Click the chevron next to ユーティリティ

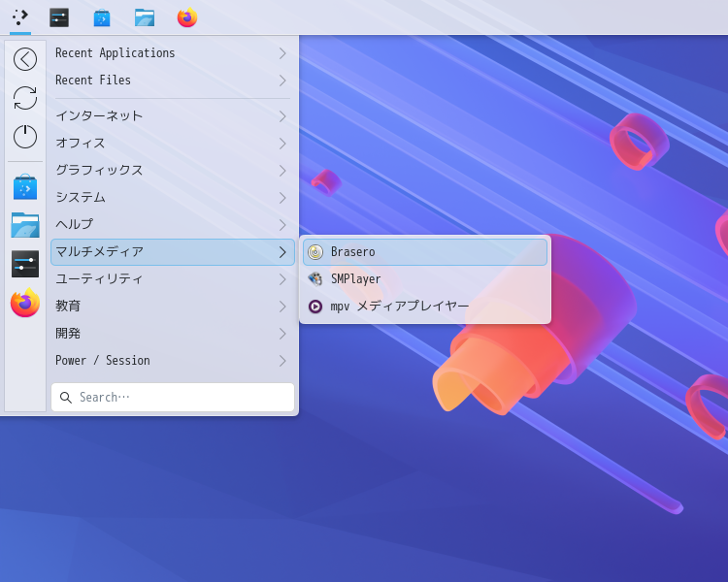pos(282,279)
